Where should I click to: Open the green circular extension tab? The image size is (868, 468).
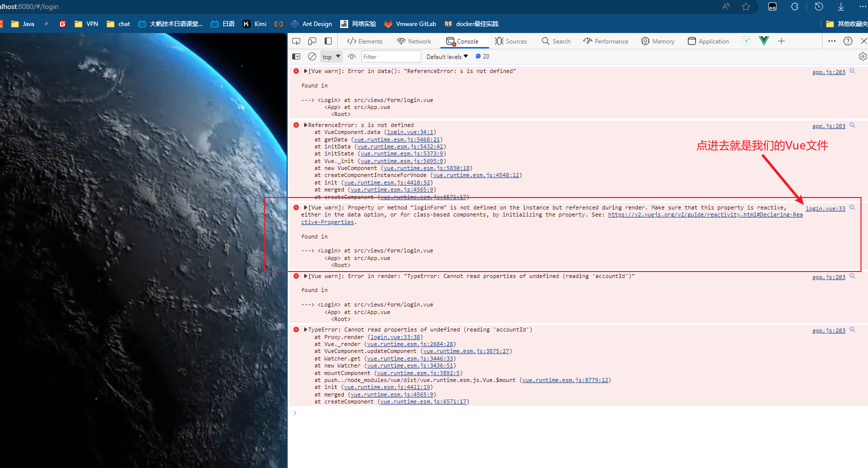click(746, 41)
